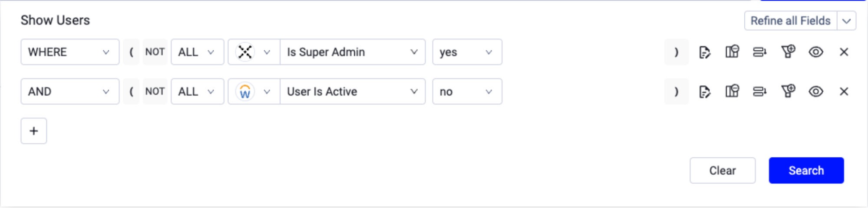Toggle the eye visibility icon for Is Super Admin
Viewport: 868px width, 208px height.
coord(816,52)
